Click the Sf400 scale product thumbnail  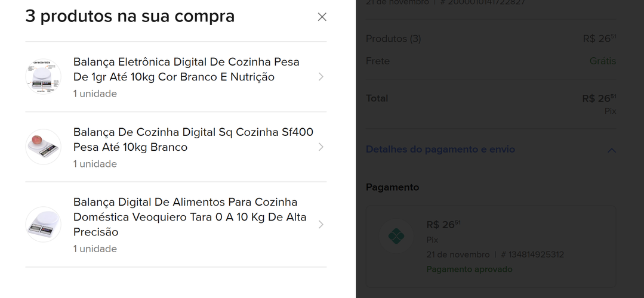pyautogui.click(x=44, y=147)
